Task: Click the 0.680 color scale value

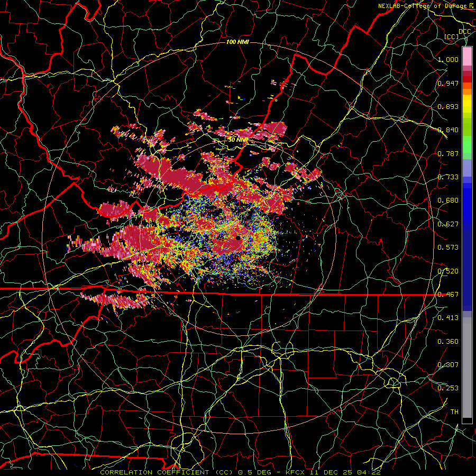Action: (448, 200)
